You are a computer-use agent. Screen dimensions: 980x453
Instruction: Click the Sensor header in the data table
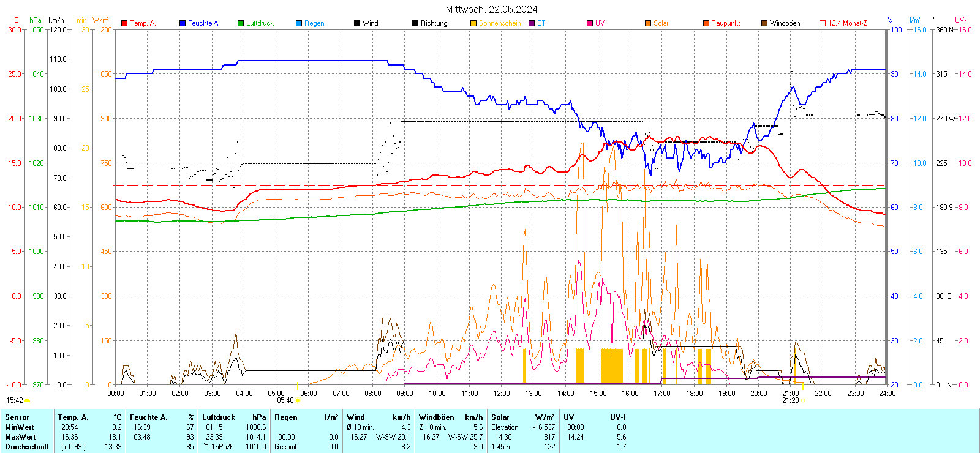click(x=17, y=417)
